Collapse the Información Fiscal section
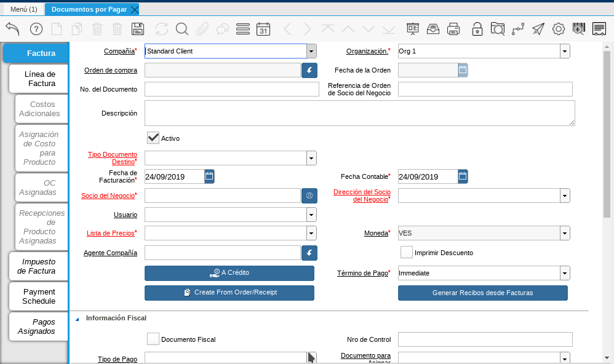The image size is (614, 364). pyautogui.click(x=77, y=319)
